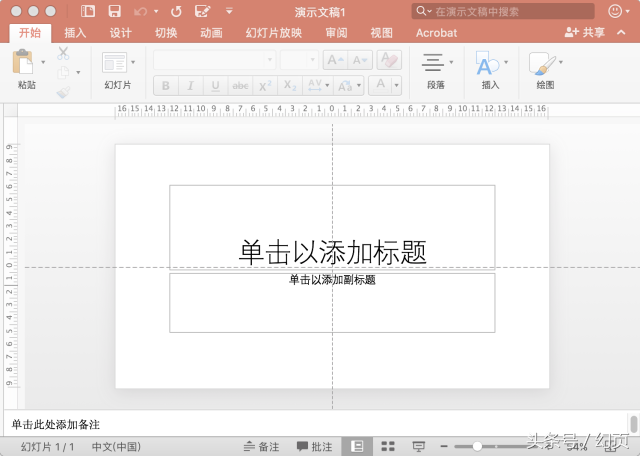Toggle strikethrough abc formatting
640x456 pixels.
[240, 86]
